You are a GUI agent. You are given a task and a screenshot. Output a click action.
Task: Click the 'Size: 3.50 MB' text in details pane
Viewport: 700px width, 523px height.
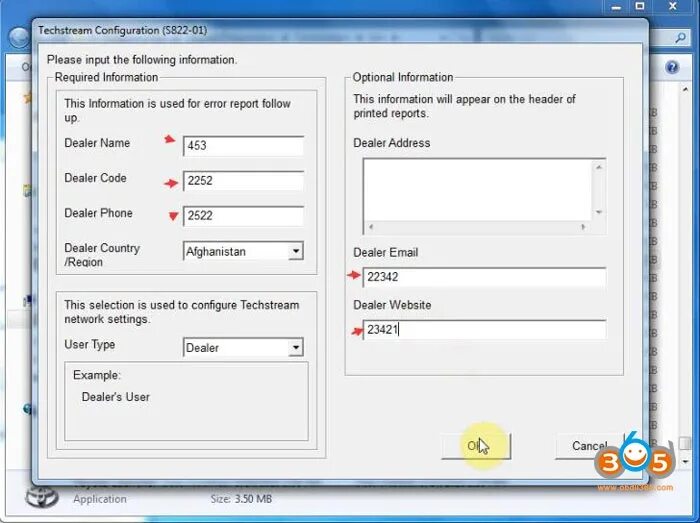tap(241, 499)
